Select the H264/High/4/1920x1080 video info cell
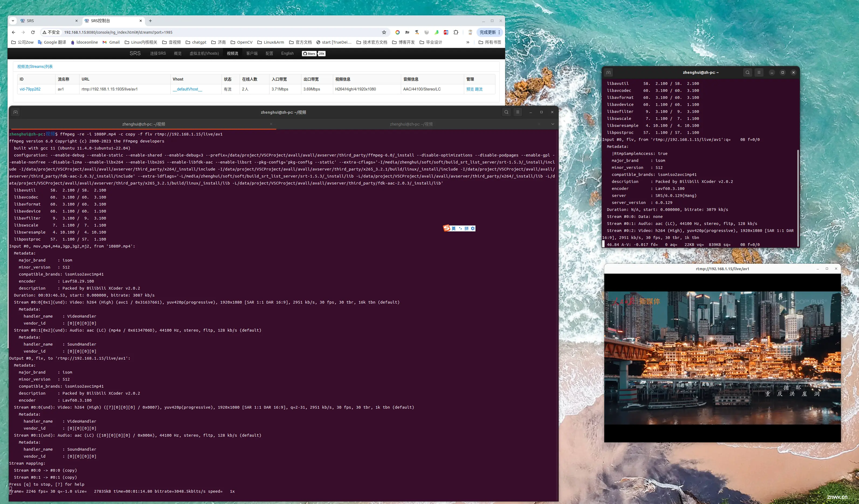 point(367,89)
